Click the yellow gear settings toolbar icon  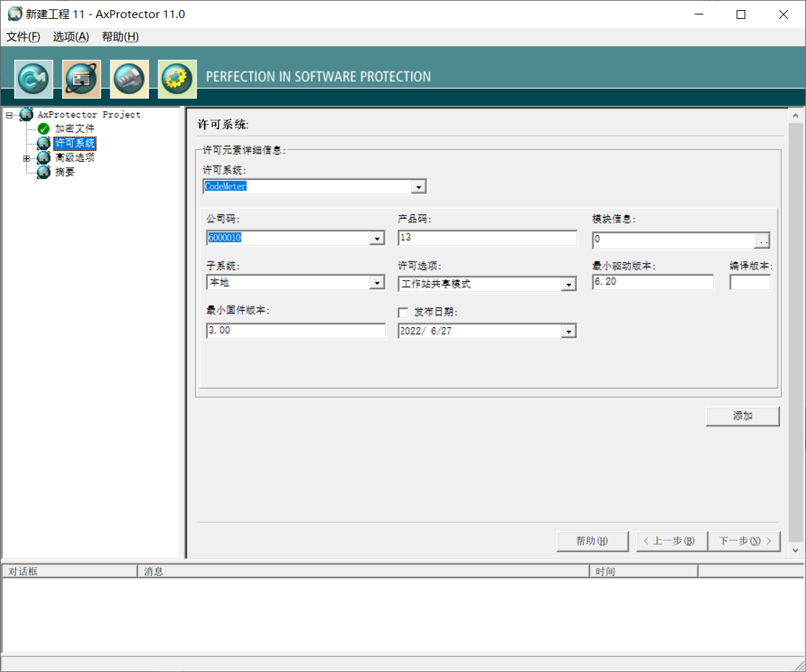click(177, 79)
